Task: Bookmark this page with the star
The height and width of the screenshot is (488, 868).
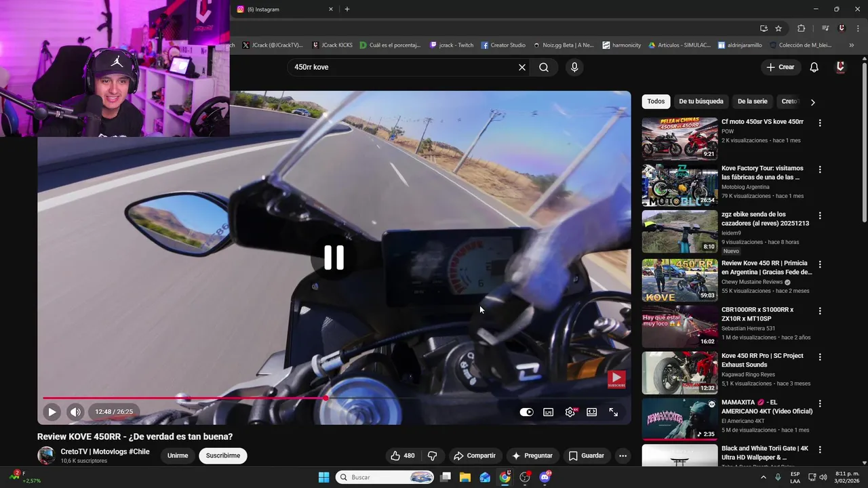Action: pyautogui.click(x=778, y=28)
